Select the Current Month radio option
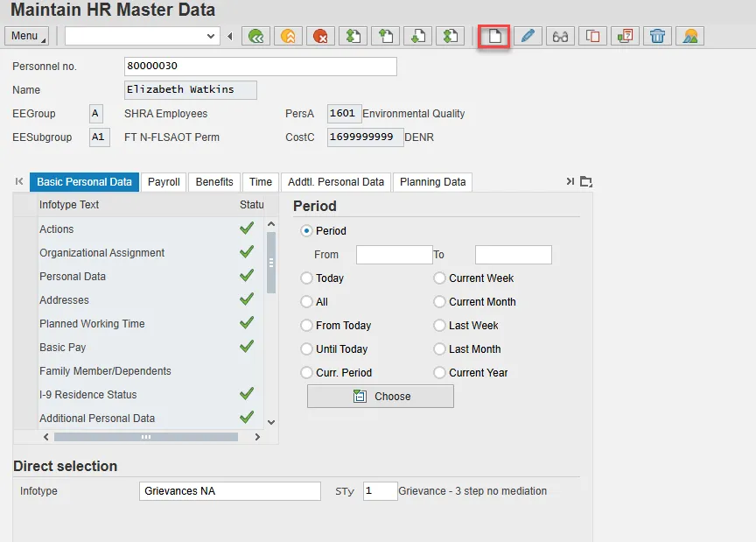This screenshot has height=542, width=756. [439, 302]
